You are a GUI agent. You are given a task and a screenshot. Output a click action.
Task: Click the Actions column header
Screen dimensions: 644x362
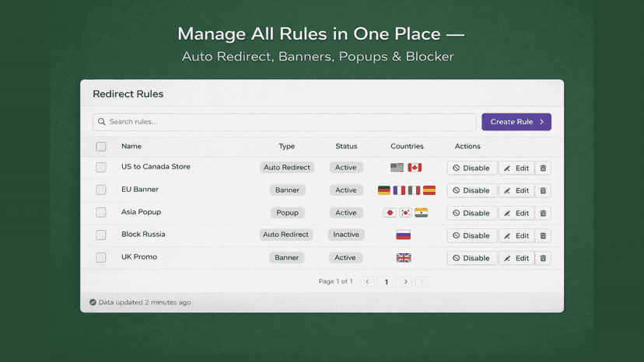click(467, 146)
